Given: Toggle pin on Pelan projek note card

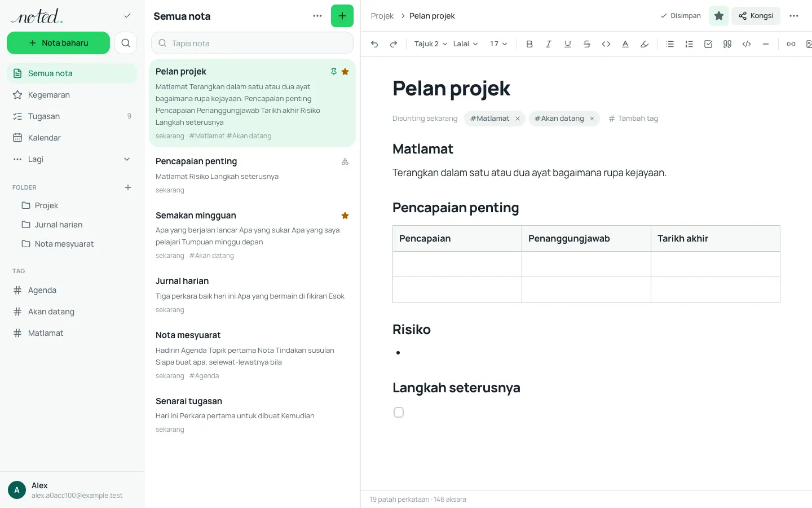Looking at the screenshot, I should pyautogui.click(x=334, y=72).
